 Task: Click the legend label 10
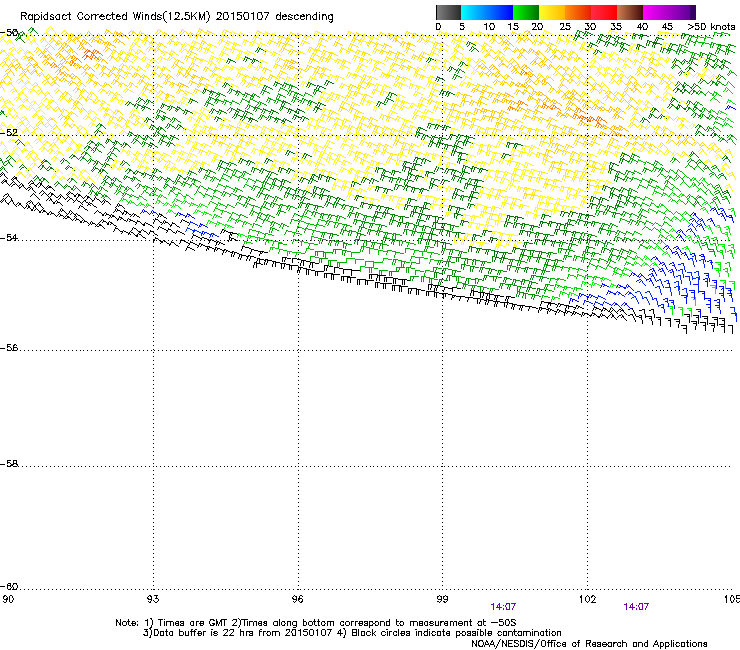[x=489, y=27]
